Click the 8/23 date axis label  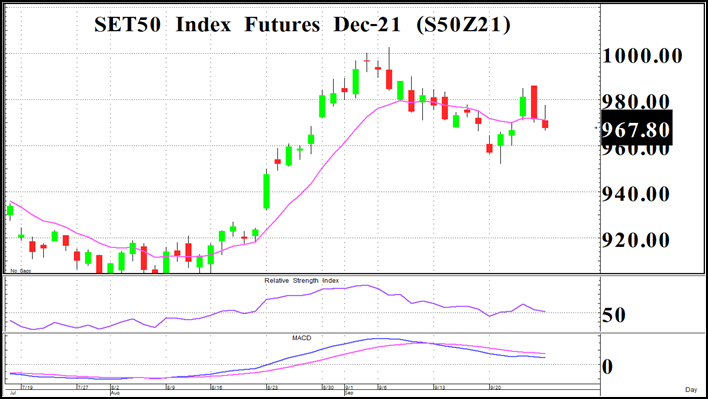click(x=272, y=387)
